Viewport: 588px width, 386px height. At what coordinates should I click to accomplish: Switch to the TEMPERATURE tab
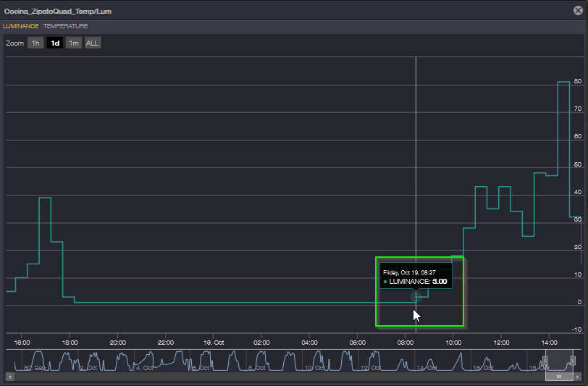pos(65,26)
